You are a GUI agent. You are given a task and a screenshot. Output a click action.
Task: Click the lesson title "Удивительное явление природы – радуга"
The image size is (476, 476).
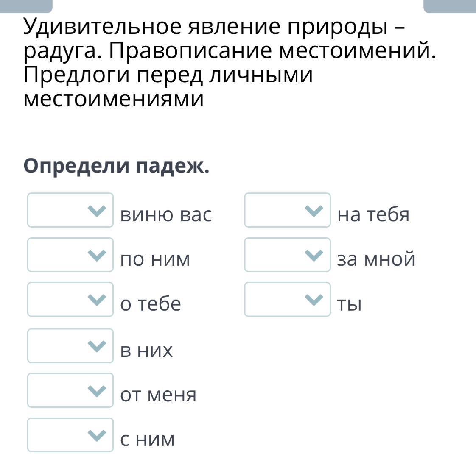[x=214, y=39]
